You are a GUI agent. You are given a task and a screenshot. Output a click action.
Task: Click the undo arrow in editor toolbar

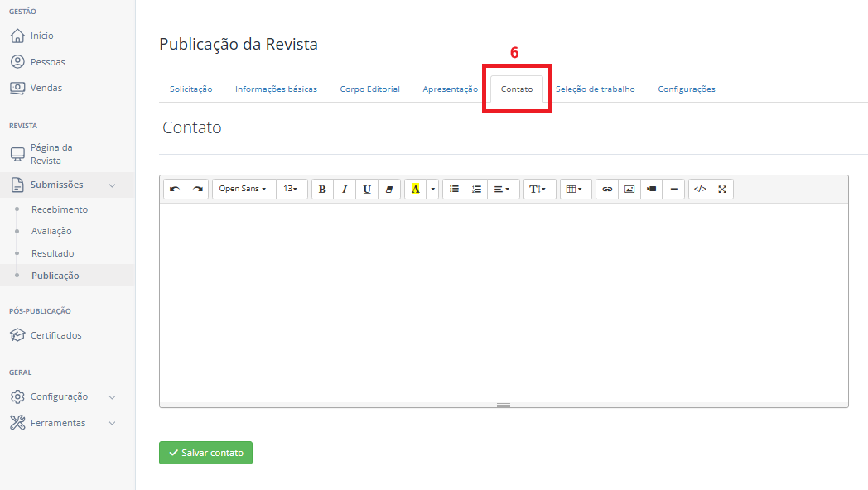pyautogui.click(x=175, y=190)
